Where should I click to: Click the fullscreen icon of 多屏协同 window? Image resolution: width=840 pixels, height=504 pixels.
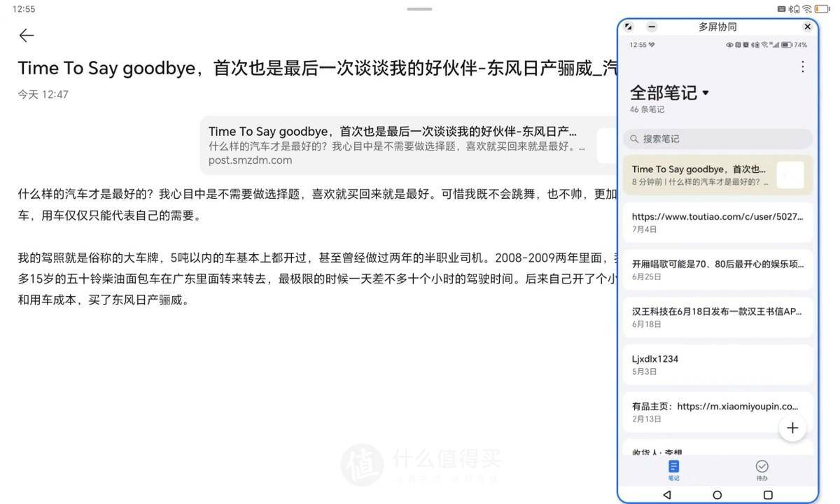tap(628, 27)
